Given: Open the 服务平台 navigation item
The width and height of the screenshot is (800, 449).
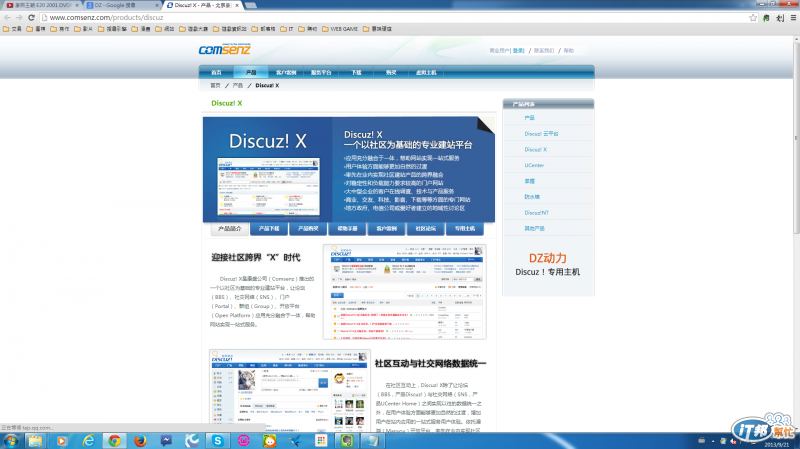Looking at the screenshot, I should [x=321, y=72].
